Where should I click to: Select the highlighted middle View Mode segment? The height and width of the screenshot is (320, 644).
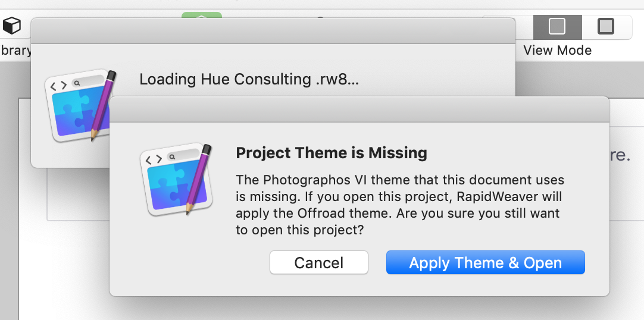point(557,27)
